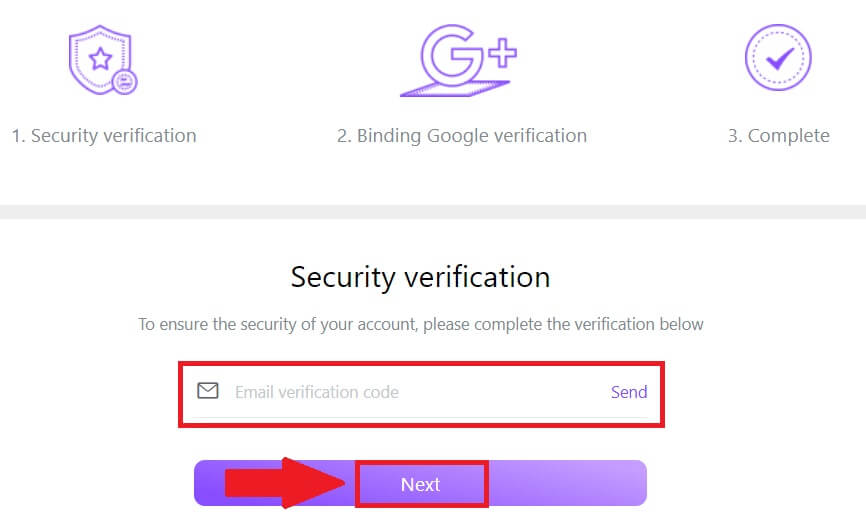Click the star inside the shield icon
866x512 pixels.
[x=100, y=58]
